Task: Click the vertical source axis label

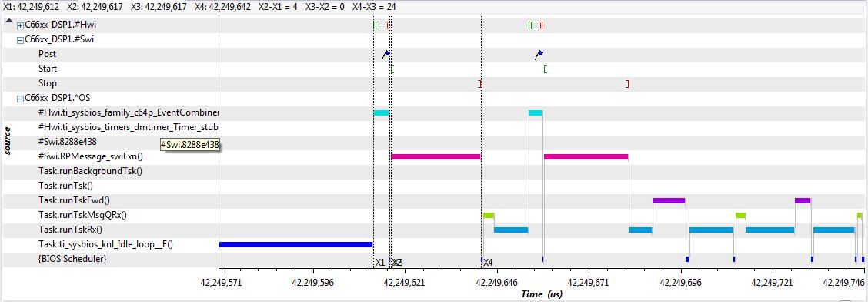Action: pyautogui.click(x=8, y=141)
